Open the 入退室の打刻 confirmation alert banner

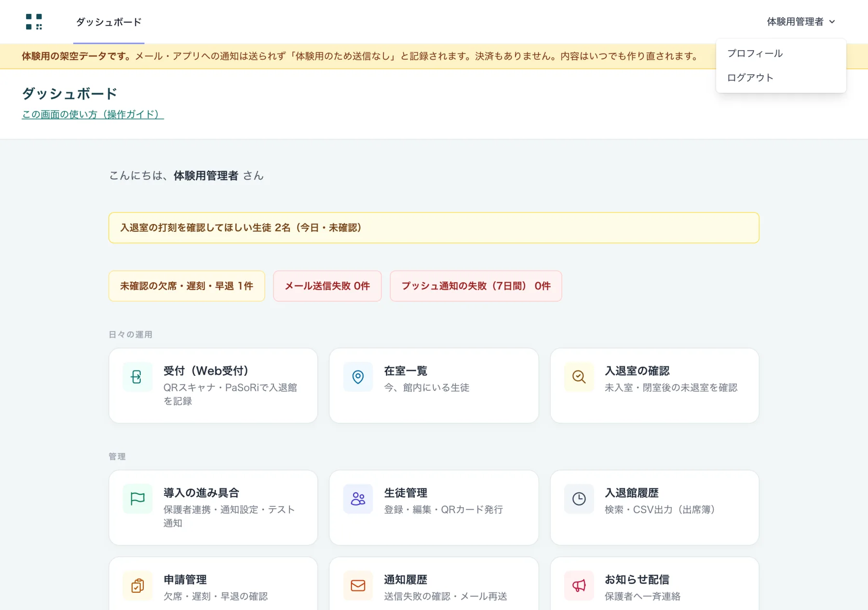434,227
